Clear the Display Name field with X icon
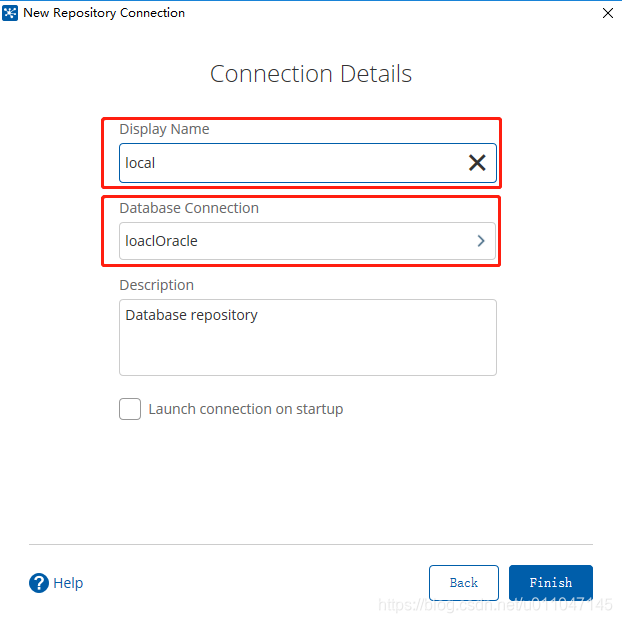The image size is (622, 623). [x=477, y=163]
